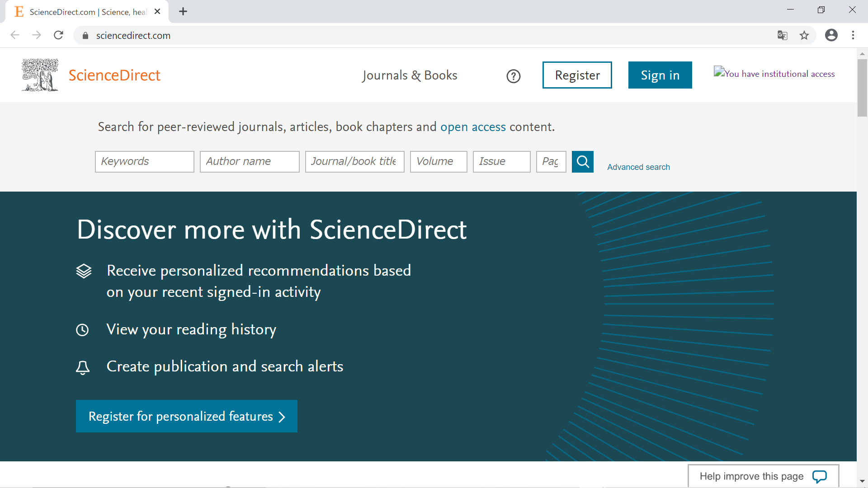Reload the current page
The image size is (868, 488).
58,35
